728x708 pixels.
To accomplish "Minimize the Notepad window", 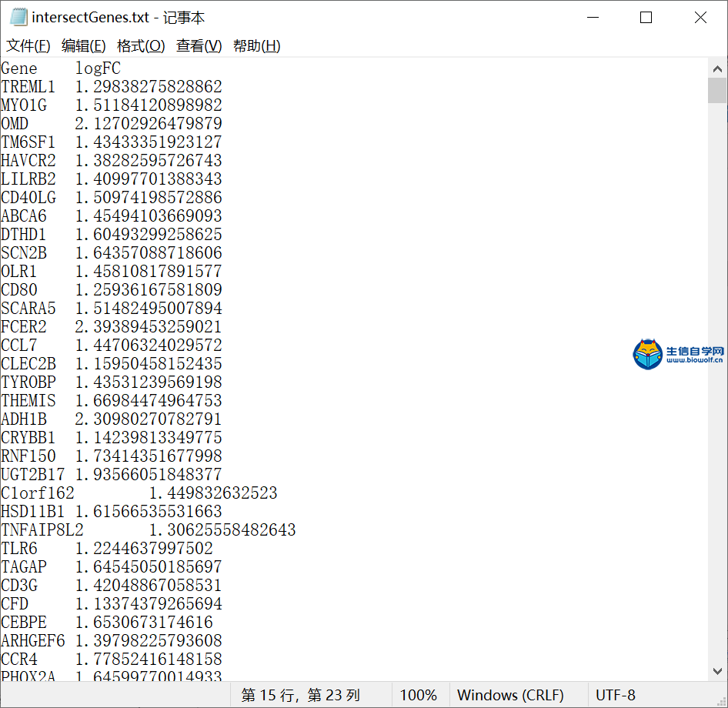I will [593, 18].
